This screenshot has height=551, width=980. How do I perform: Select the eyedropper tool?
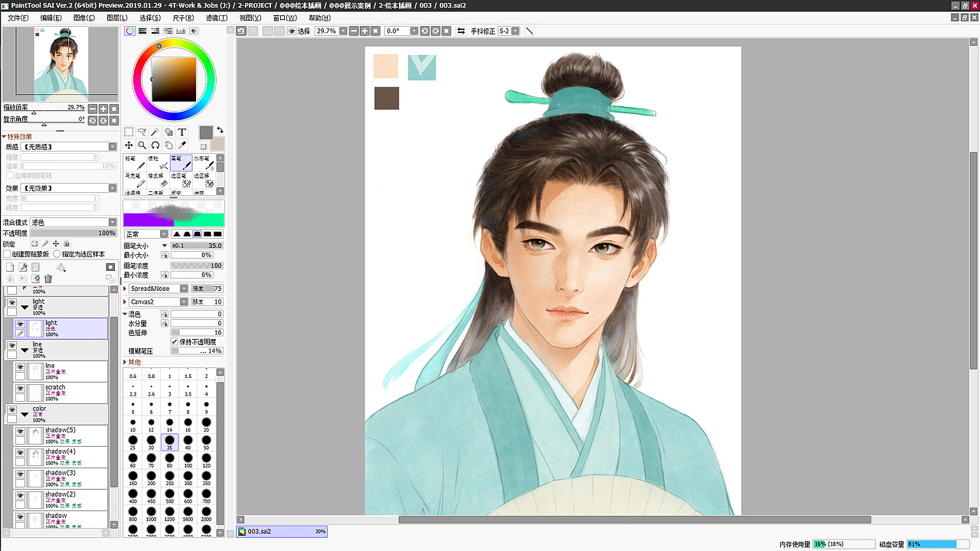182,145
